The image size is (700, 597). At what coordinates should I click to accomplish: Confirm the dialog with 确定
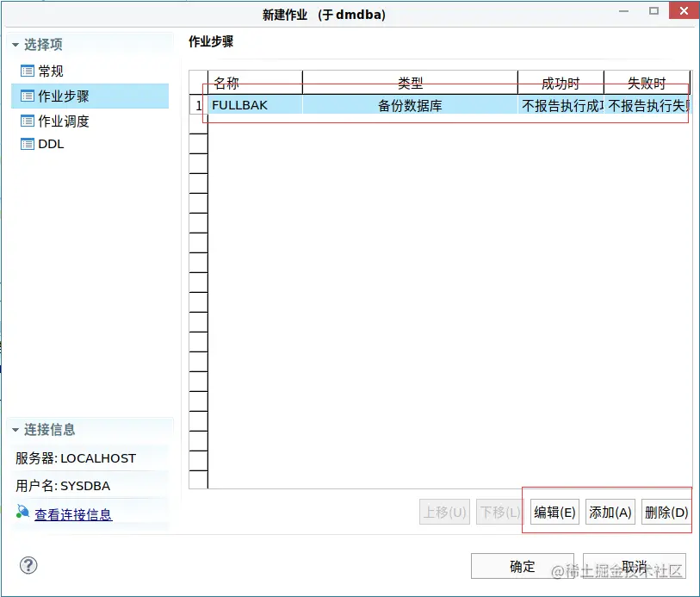521,566
